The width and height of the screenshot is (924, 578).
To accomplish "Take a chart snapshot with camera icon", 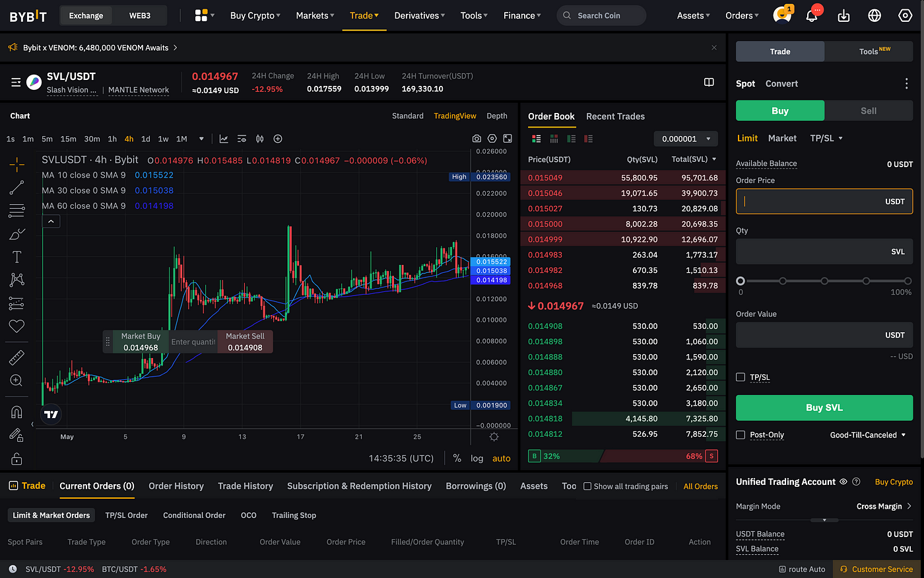I will (477, 139).
